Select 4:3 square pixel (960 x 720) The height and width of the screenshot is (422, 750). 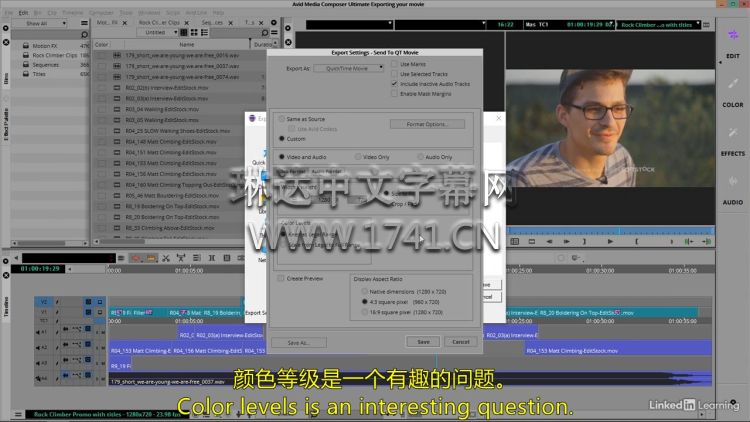[364, 302]
